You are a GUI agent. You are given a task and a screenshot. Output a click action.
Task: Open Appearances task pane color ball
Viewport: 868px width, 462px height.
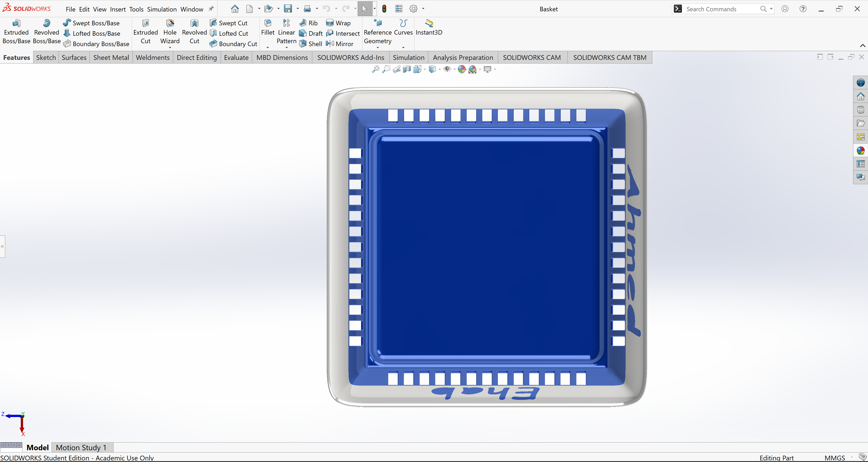[861, 151]
